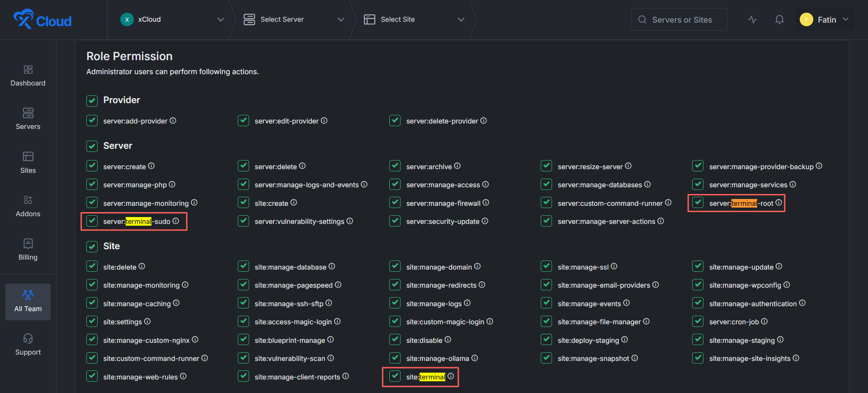Viewport: 868px width, 393px height.
Task: Click the server:vulnerability-settings label
Action: [299, 222]
